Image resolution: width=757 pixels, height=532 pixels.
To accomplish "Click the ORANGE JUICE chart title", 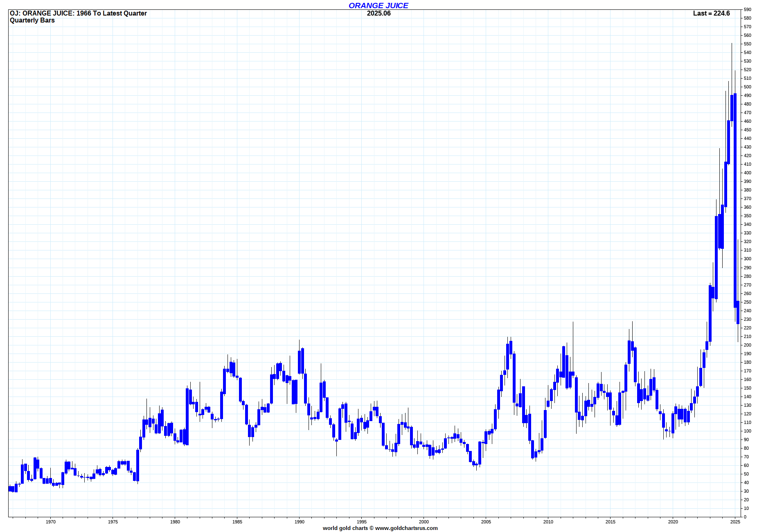I will 378,5.
